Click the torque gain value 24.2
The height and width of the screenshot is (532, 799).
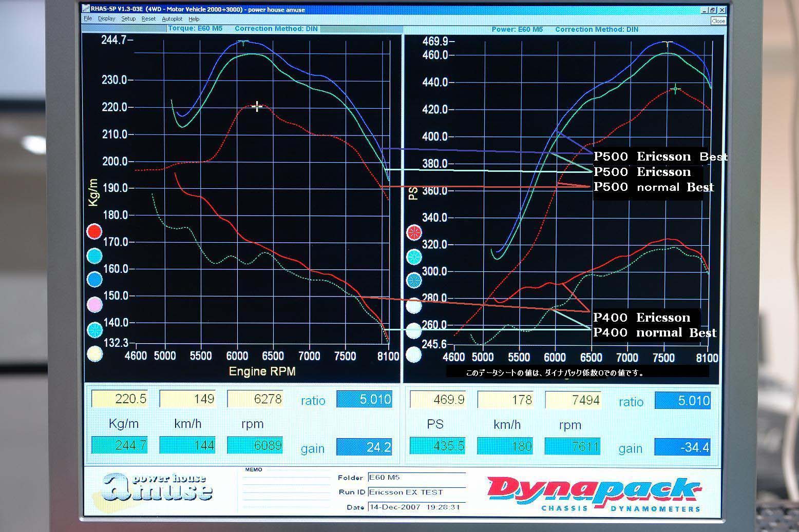[365, 447]
